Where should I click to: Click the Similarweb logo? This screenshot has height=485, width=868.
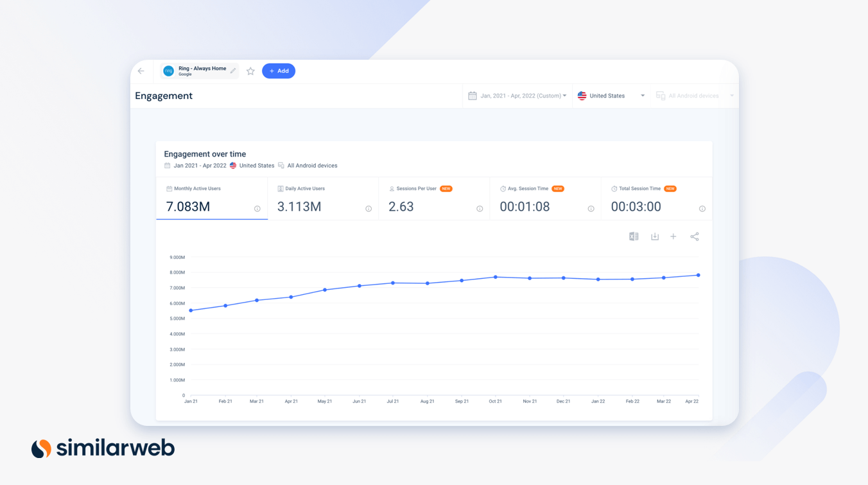(x=103, y=448)
